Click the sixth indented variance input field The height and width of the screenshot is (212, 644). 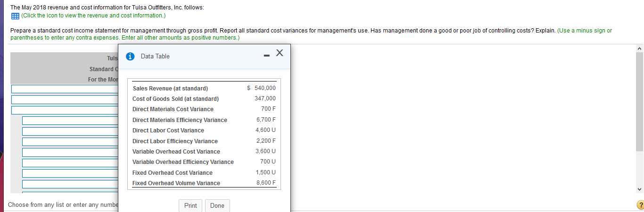pyautogui.click(x=70, y=173)
